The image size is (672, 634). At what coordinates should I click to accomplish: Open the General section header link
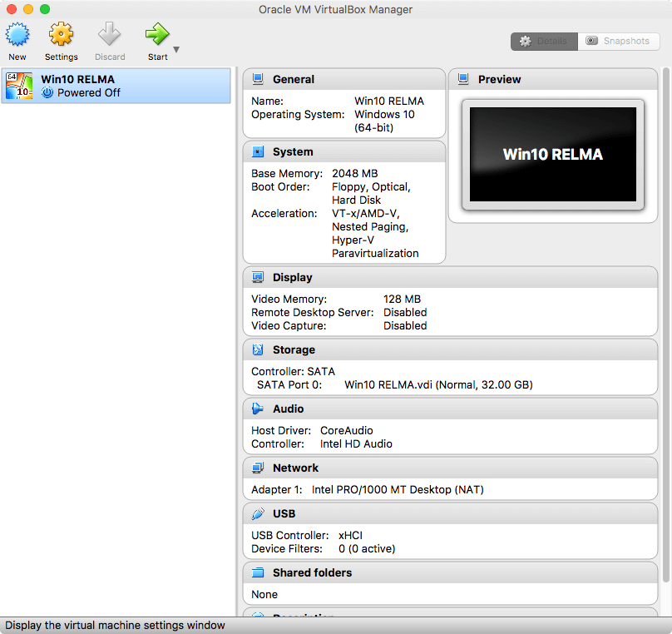293,79
